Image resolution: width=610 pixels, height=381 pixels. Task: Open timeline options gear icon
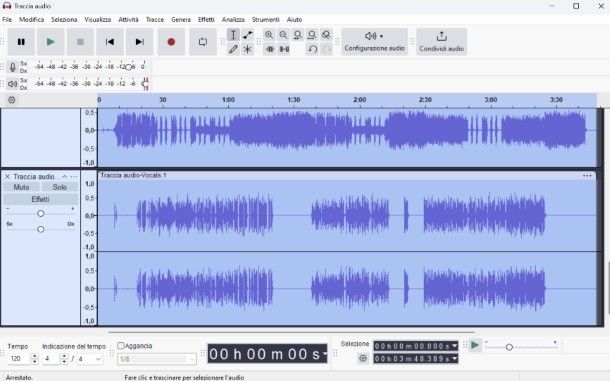(12, 100)
